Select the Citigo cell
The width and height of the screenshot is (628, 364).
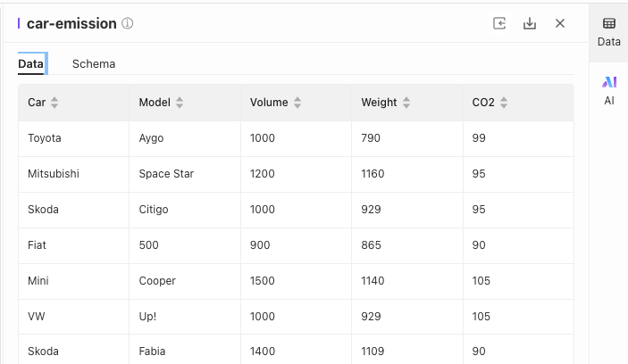(x=154, y=210)
